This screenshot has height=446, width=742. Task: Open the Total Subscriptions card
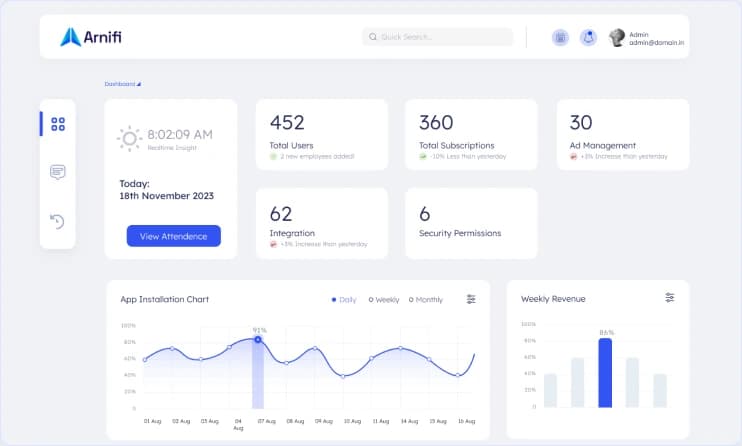coord(470,134)
